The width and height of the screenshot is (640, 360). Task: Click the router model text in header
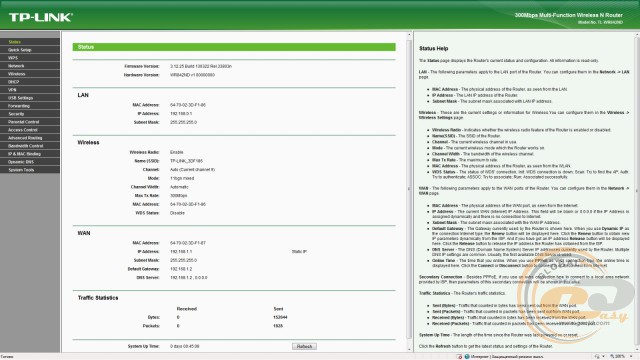568,15
